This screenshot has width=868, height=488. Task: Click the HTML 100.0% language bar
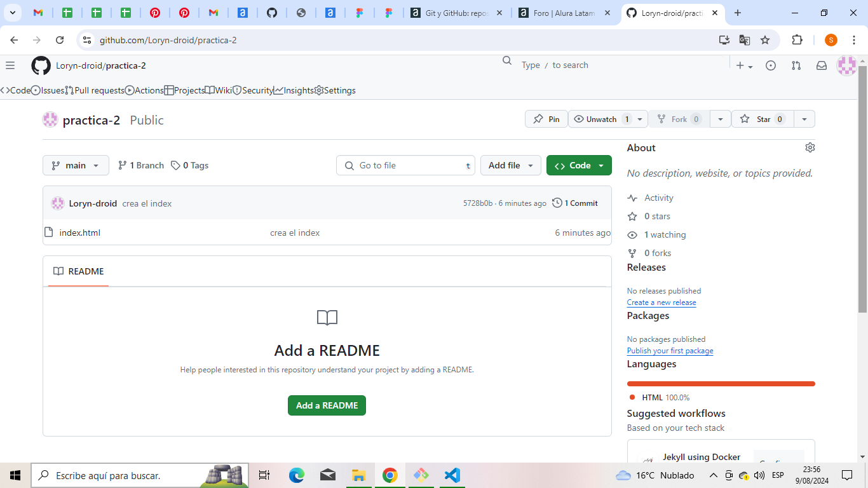(x=721, y=384)
